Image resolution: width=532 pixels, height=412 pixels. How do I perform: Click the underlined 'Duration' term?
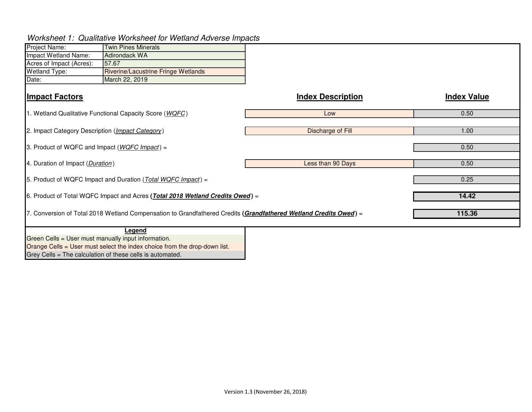[x=100, y=163]
